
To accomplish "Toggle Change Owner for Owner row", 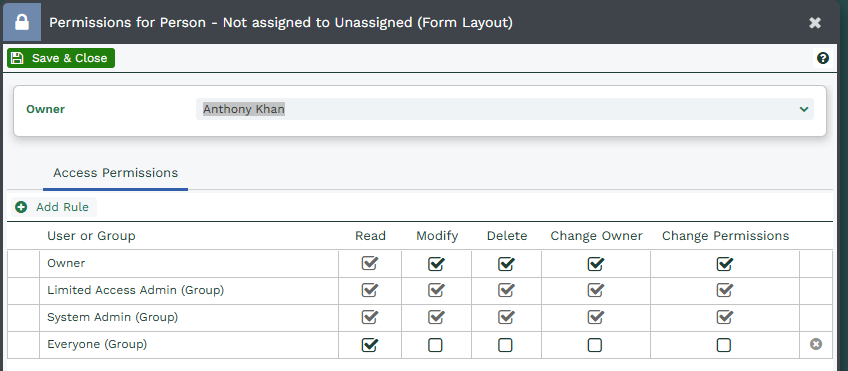I will tap(595, 263).
